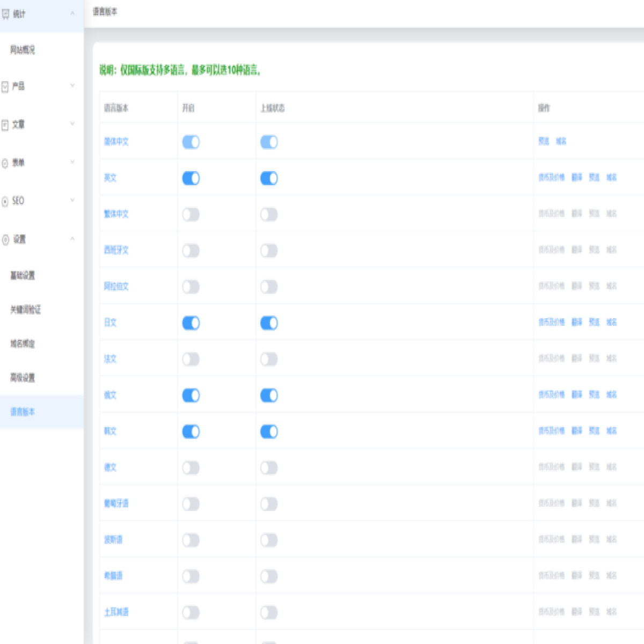The image size is (644, 644).
Task: Click the 统计 sidebar icon
Action: tap(6, 14)
